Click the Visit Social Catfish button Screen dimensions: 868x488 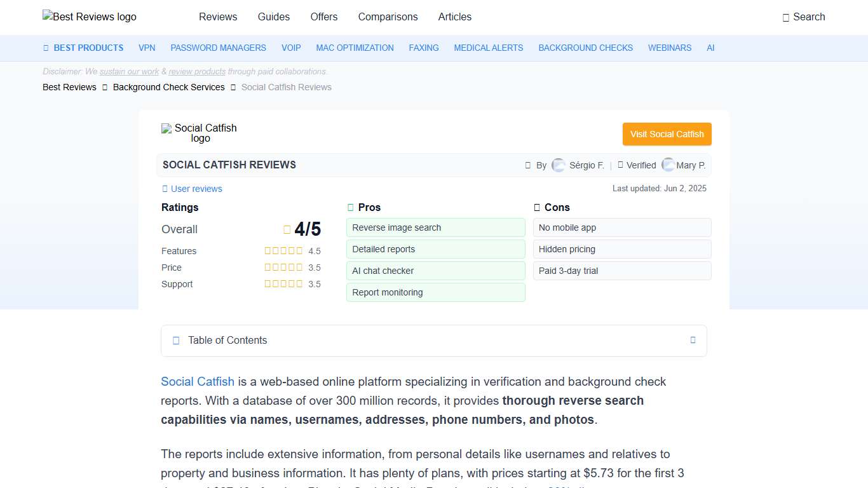pyautogui.click(x=667, y=134)
